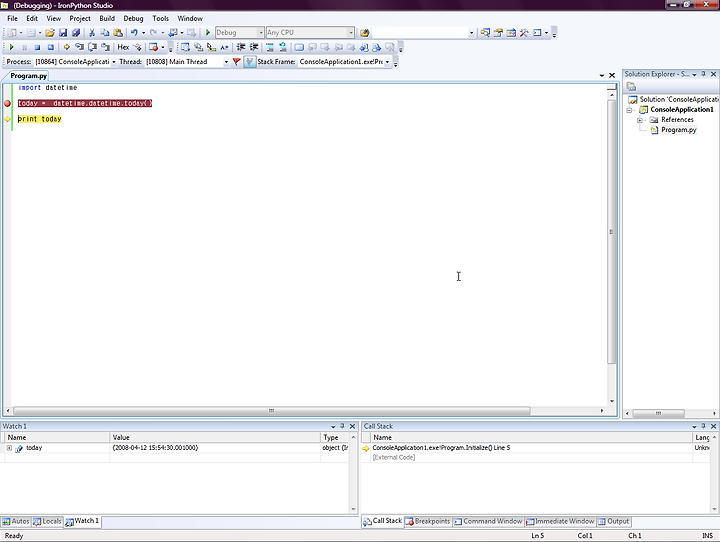Click the Save All icon
This screenshot has height=542, width=720.
click(x=76, y=33)
